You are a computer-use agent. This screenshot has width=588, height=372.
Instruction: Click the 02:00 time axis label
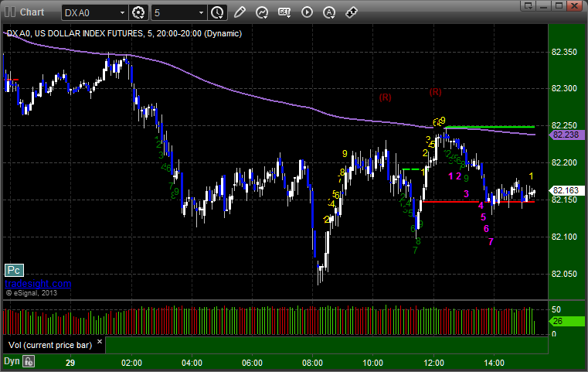click(x=131, y=363)
